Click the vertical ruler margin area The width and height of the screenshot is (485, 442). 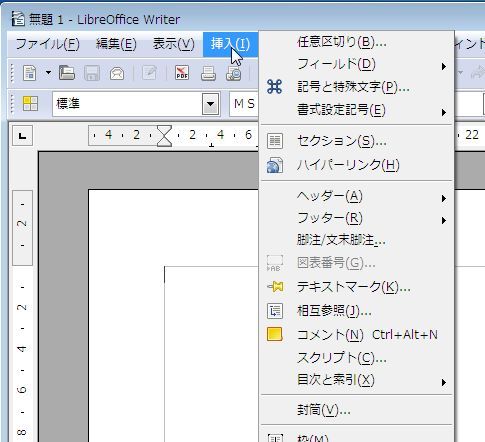[22, 228]
